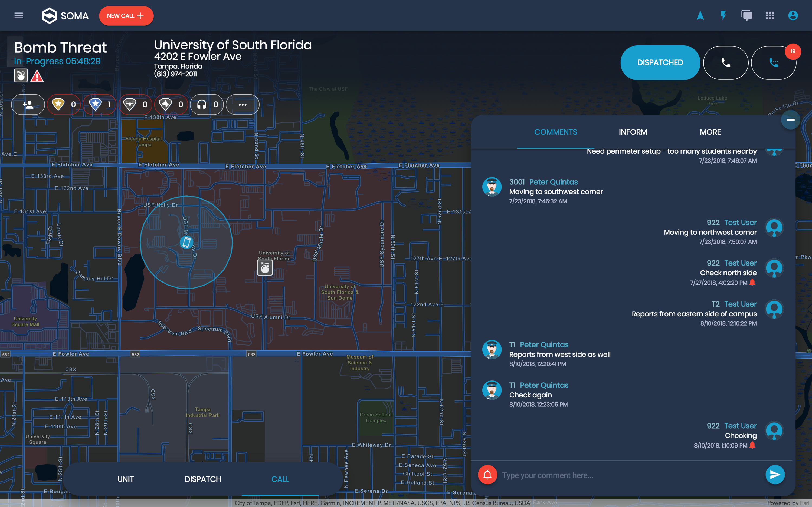Click the bomb marker on the map

click(265, 268)
